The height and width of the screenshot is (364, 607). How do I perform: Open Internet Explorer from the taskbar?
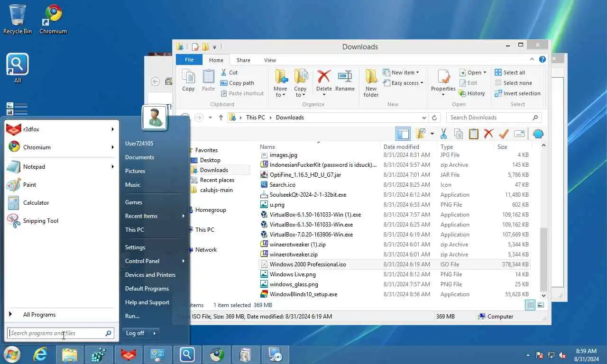[x=40, y=355]
